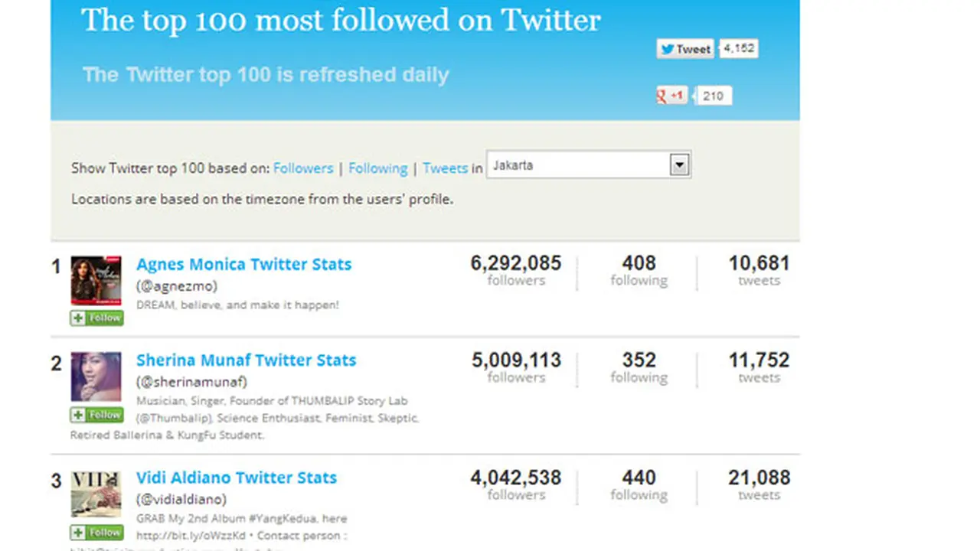
Task: Click Agnes Monica's profile picture
Action: [x=96, y=279]
